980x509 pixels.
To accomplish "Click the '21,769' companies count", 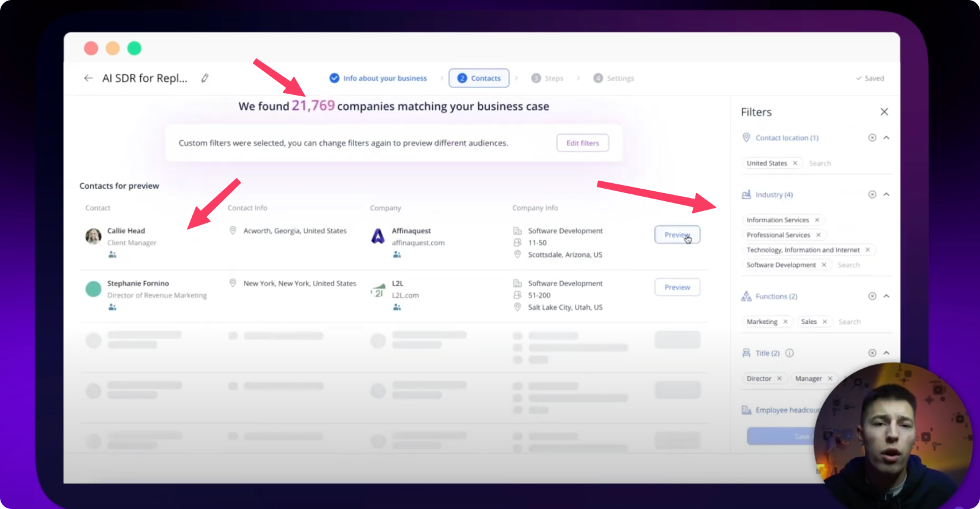I will point(313,106).
